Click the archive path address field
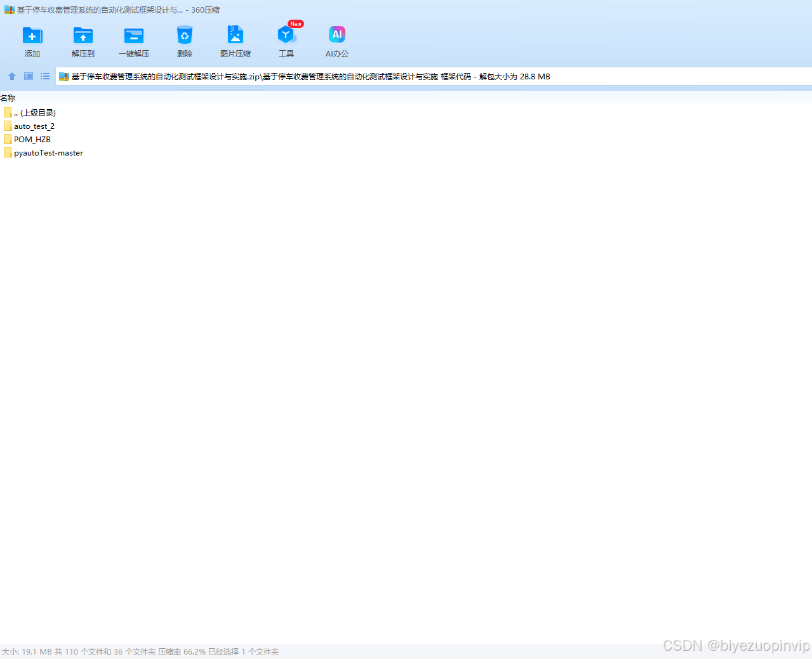The height and width of the screenshot is (659, 812). [434, 76]
